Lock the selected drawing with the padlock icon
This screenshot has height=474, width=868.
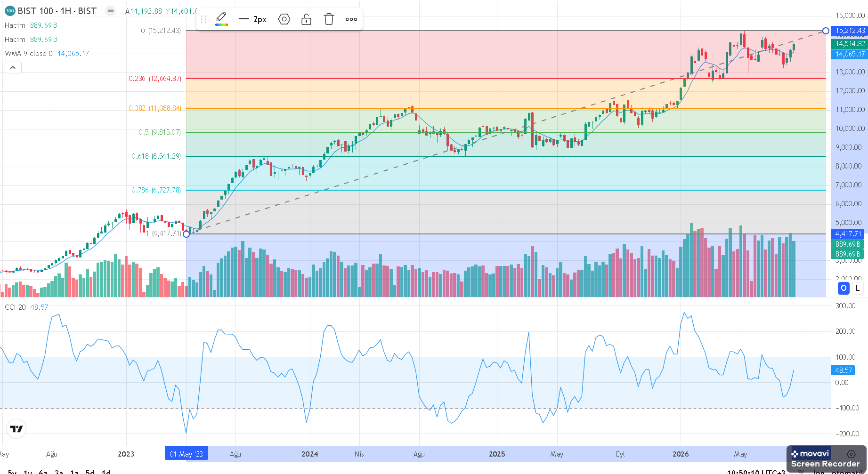pos(306,19)
